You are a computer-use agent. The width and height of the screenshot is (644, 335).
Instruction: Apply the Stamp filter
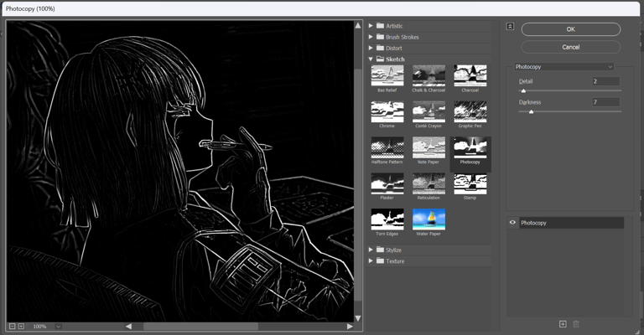click(470, 183)
